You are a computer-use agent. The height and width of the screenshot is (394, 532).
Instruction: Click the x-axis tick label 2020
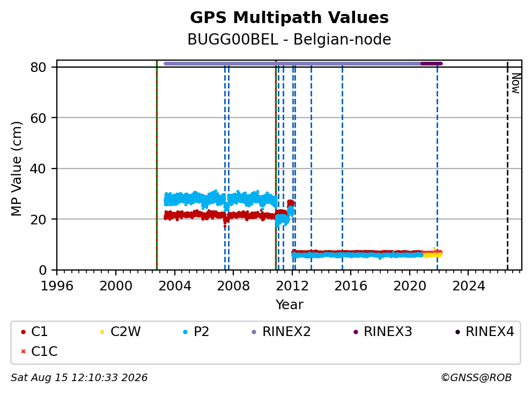pyautogui.click(x=410, y=286)
